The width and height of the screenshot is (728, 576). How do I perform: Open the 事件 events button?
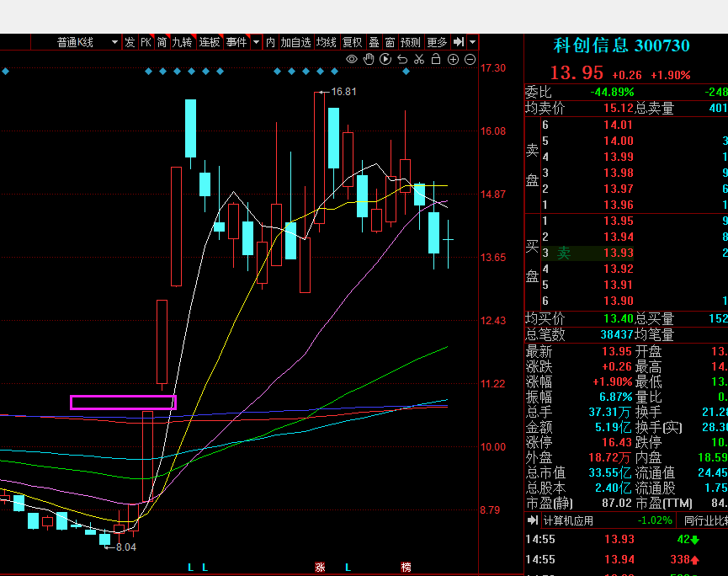coord(236,42)
